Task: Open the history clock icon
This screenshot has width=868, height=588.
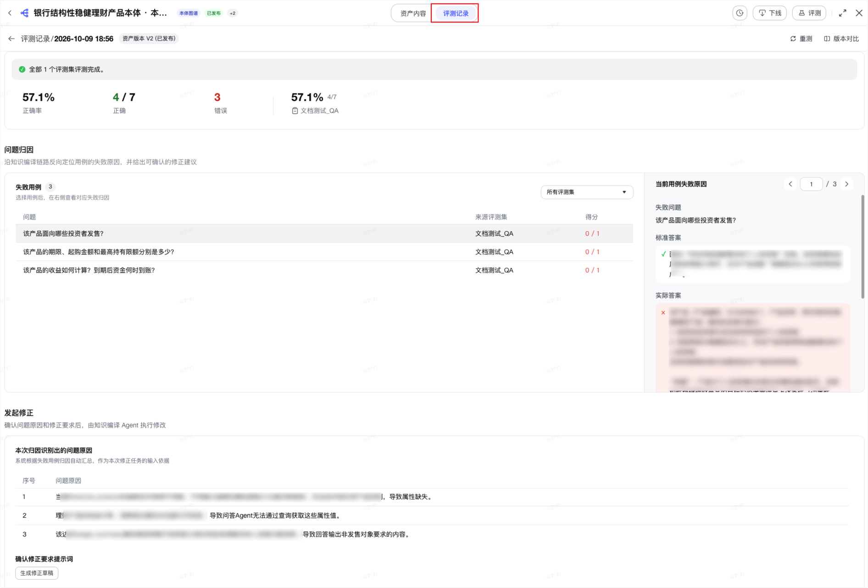Action: [740, 13]
